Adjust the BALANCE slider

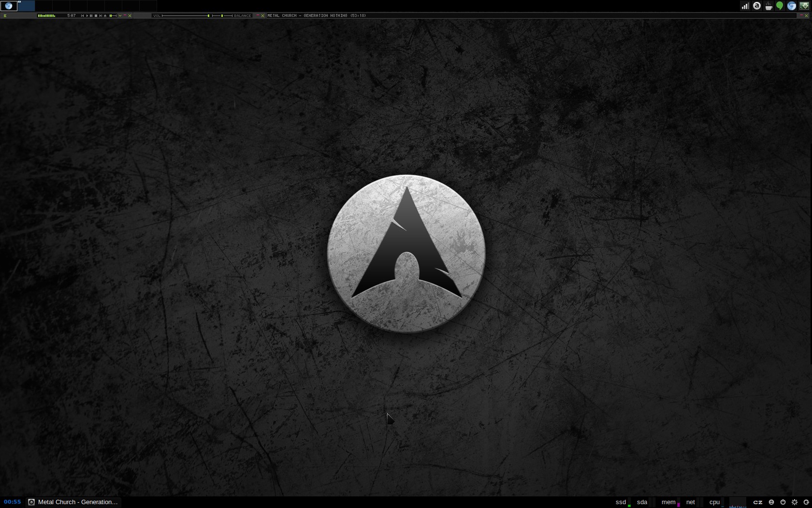222,15
